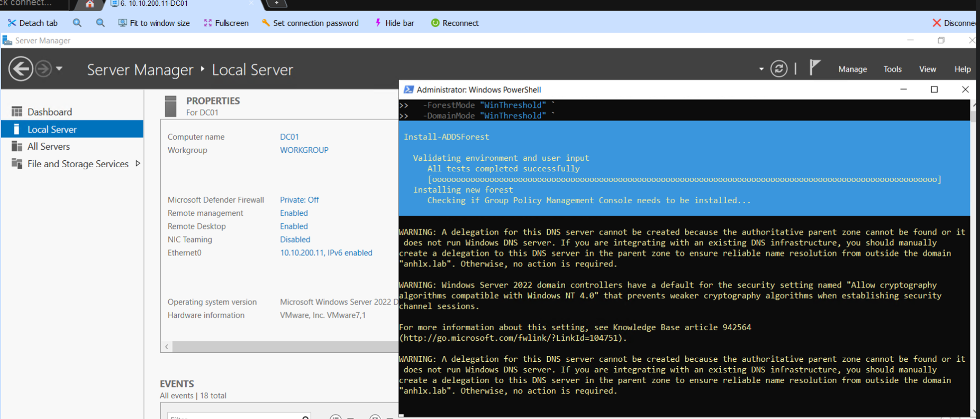The height and width of the screenshot is (419, 980).
Task: Click NIC Teaming Disabled link
Action: pos(295,240)
